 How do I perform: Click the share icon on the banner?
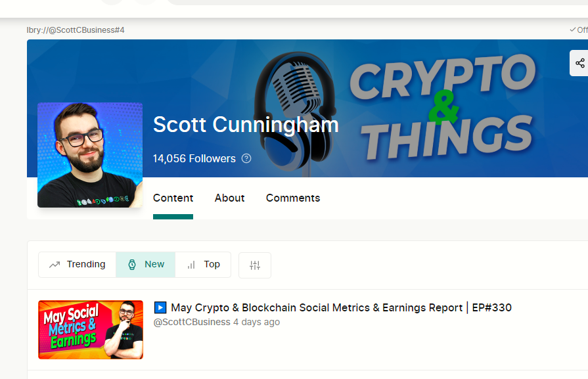pyautogui.click(x=579, y=63)
